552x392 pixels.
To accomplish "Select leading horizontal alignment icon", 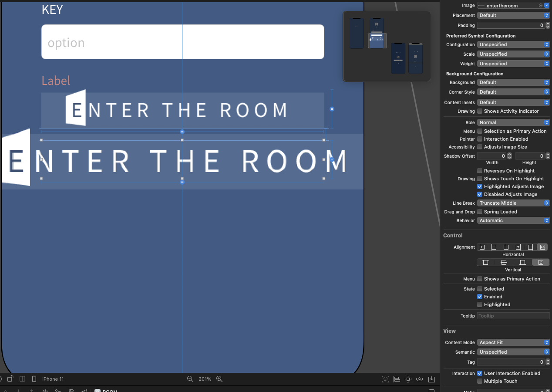I will (x=482, y=247).
